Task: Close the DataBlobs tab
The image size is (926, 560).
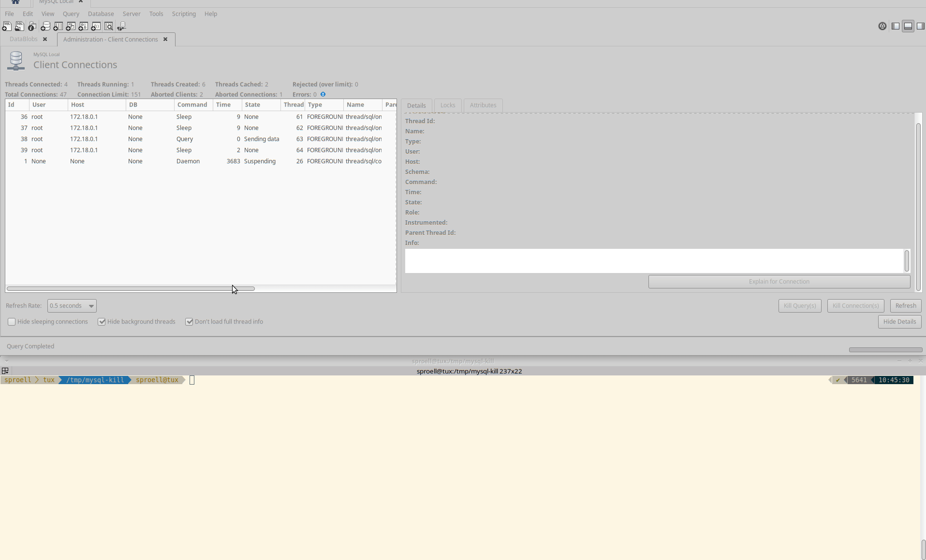Action: tap(45, 39)
